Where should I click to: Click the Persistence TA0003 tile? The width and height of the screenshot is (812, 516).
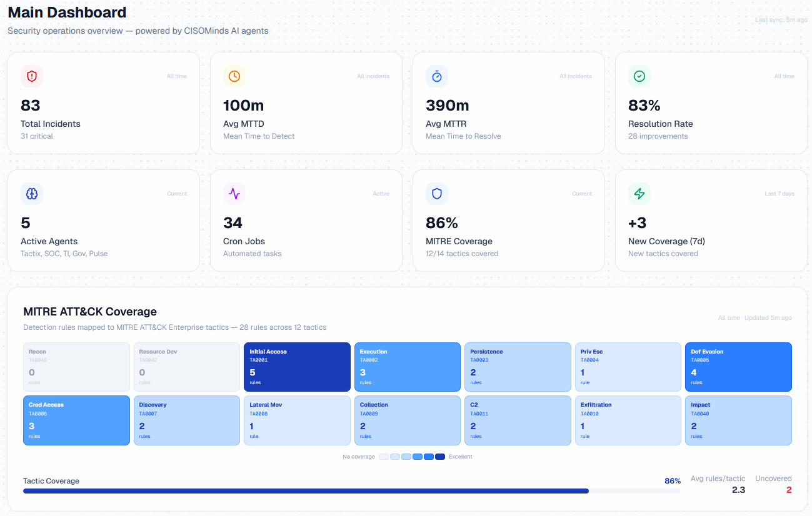[x=518, y=367]
